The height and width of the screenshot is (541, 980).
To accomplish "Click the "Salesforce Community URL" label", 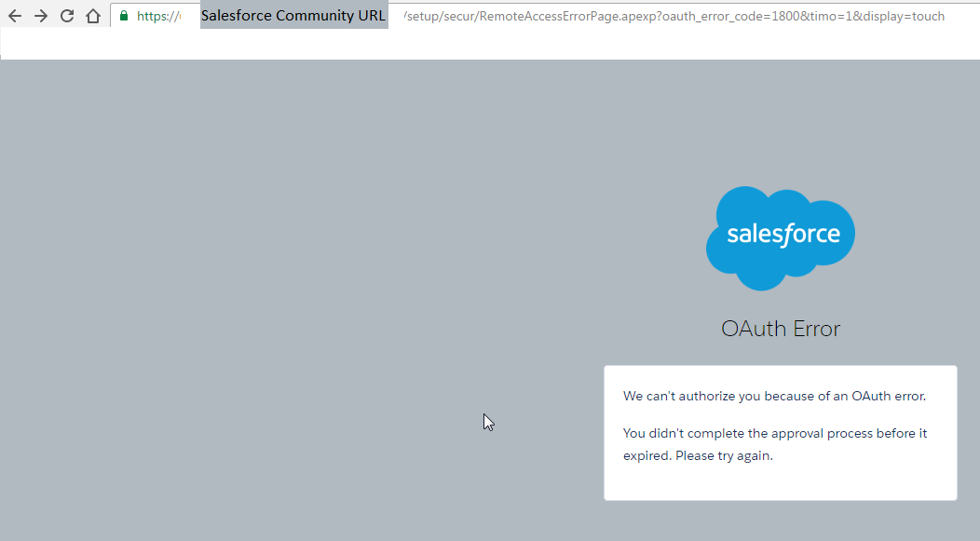I will [293, 16].
